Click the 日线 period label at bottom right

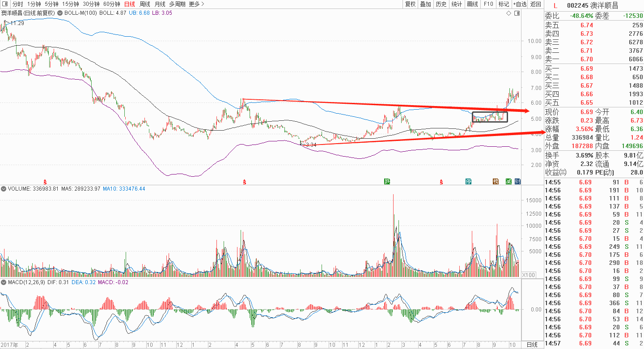[x=532, y=345]
